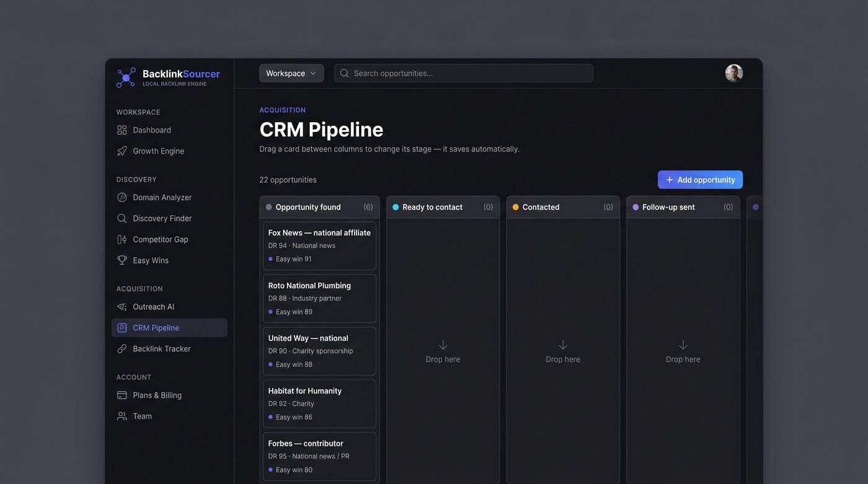Open Outreach AI
The width and height of the screenshot is (868, 484).
click(169, 307)
